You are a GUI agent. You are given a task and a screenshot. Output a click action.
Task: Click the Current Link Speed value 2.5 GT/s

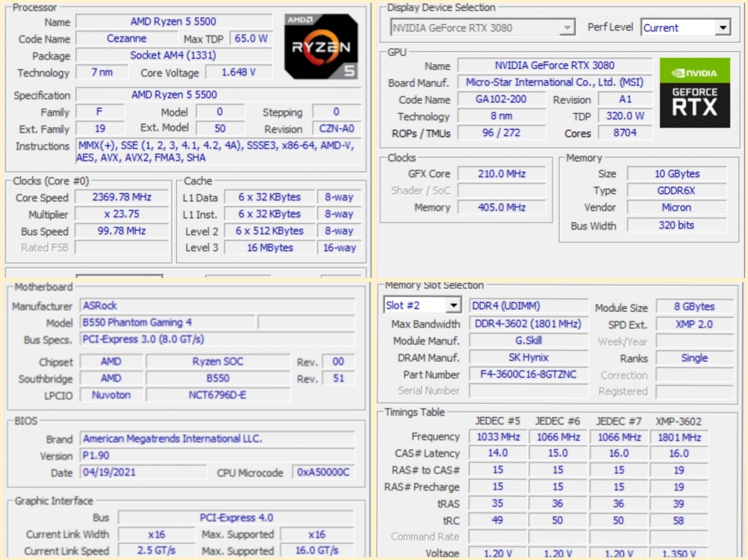tap(156, 551)
